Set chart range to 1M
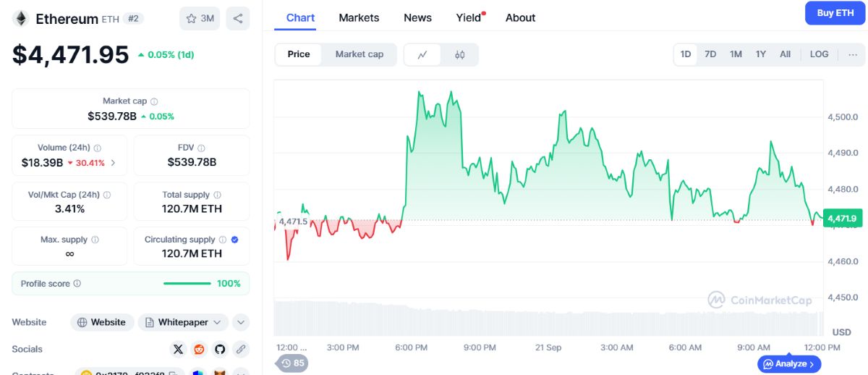The height and width of the screenshot is (375, 868). pyautogui.click(x=736, y=54)
